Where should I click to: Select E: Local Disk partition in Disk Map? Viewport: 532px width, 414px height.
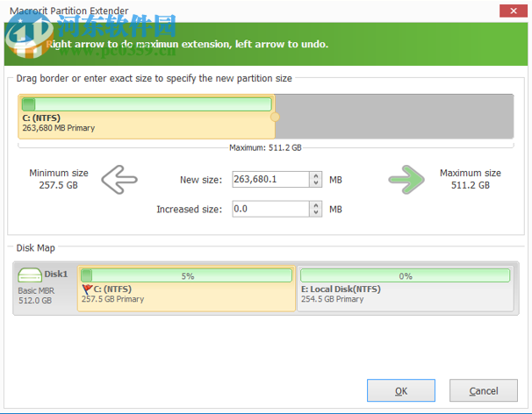406,289
